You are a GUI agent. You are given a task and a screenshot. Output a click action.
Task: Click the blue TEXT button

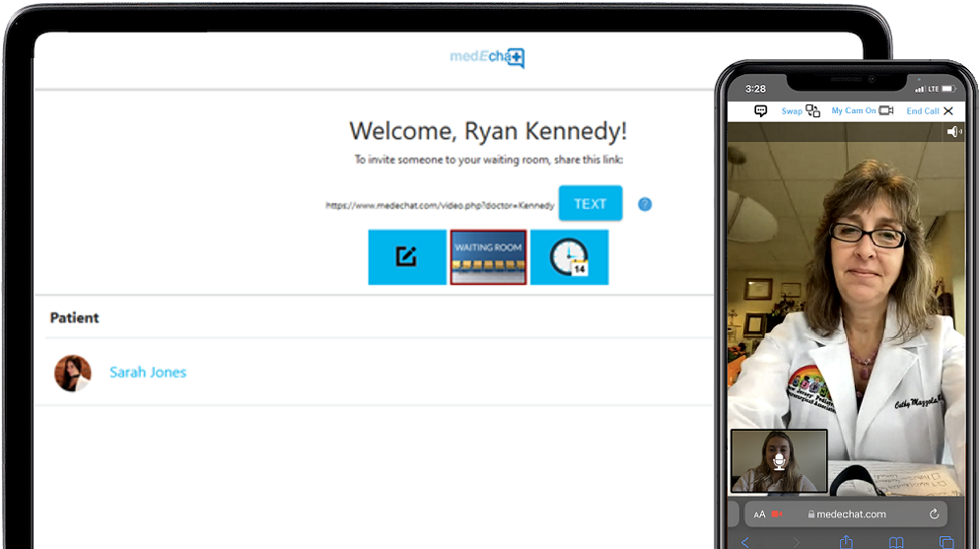[x=590, y=204]
